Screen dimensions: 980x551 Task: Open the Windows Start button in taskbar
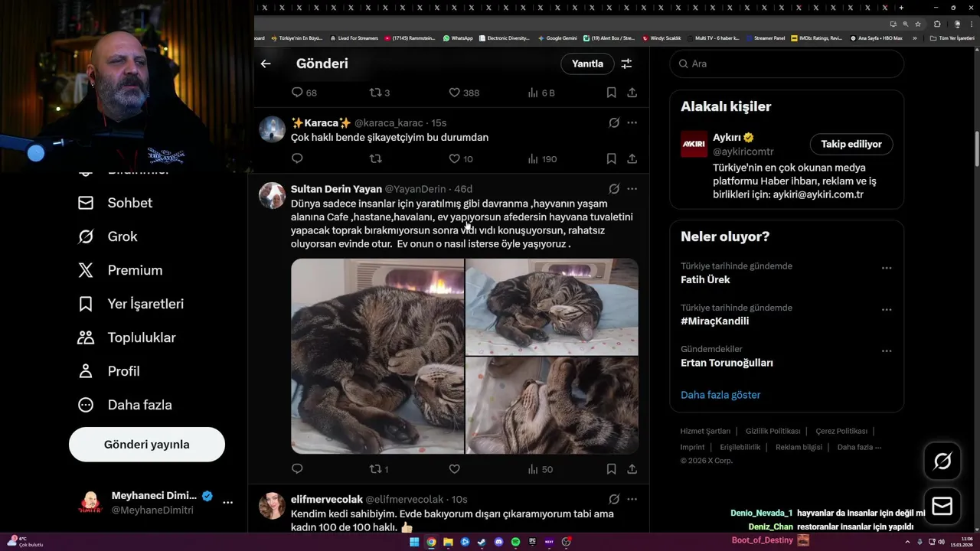click(414, 542)
